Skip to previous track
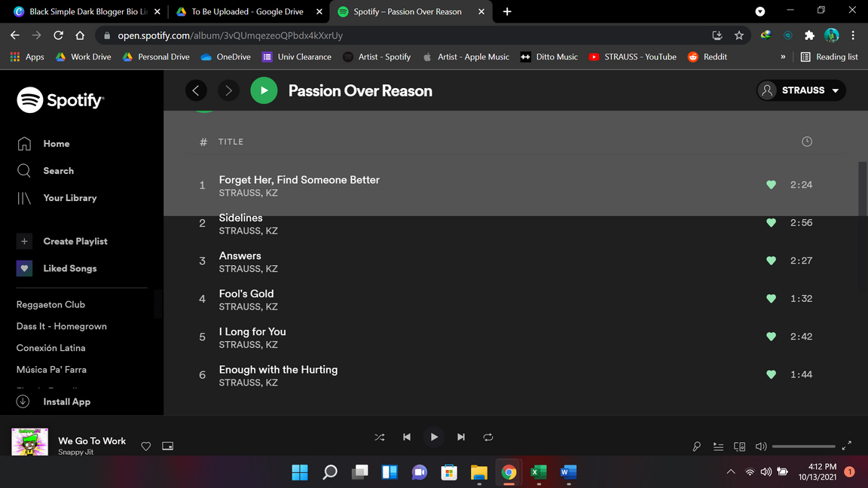 [407, 437]
